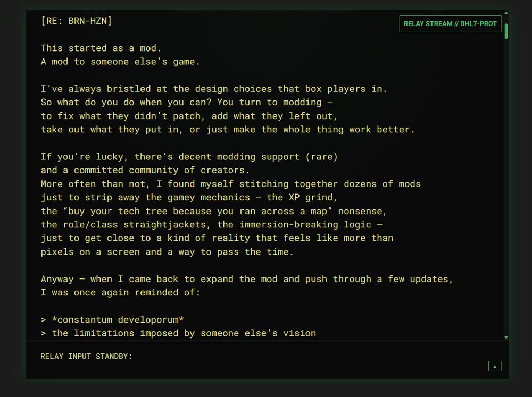Screen dimensions: 532x397
Task: Click the line 'and a committed community of creators.'
Action: click(x=145, y=170)
